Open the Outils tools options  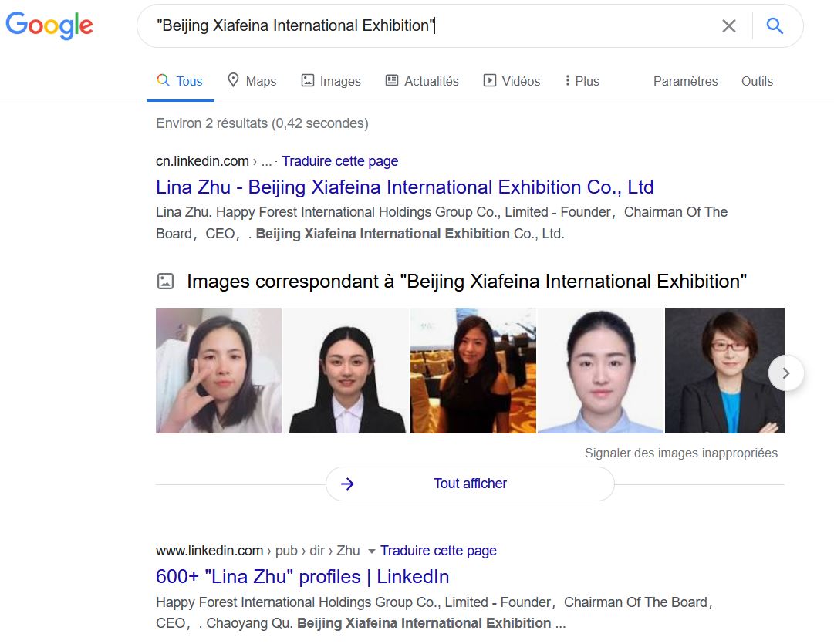coord(757,81)
